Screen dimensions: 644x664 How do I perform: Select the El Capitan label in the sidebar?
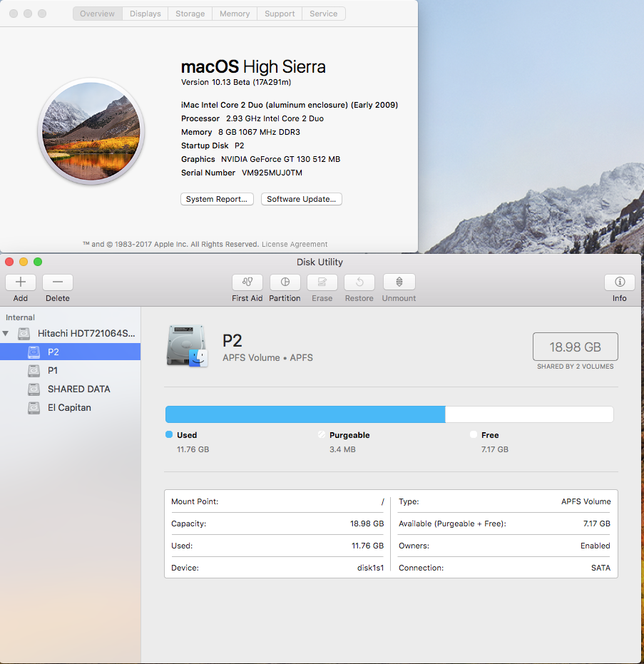pos(69,408)
